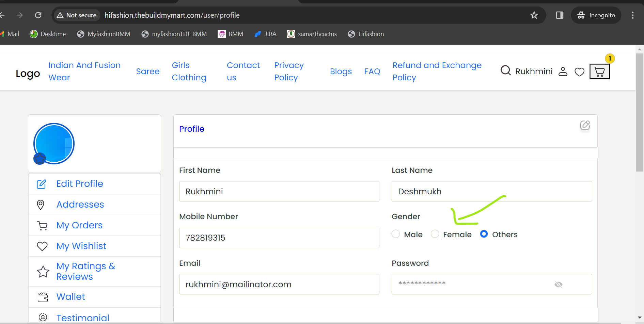Select the Others gender radio button
Viewport: 644px width, 324px height.
point(484,234)
